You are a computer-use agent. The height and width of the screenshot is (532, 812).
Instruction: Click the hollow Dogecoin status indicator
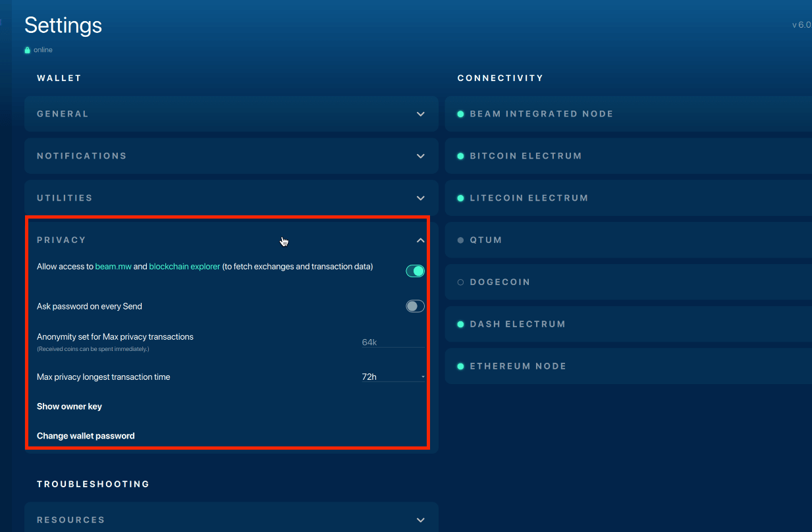(461, 282)
